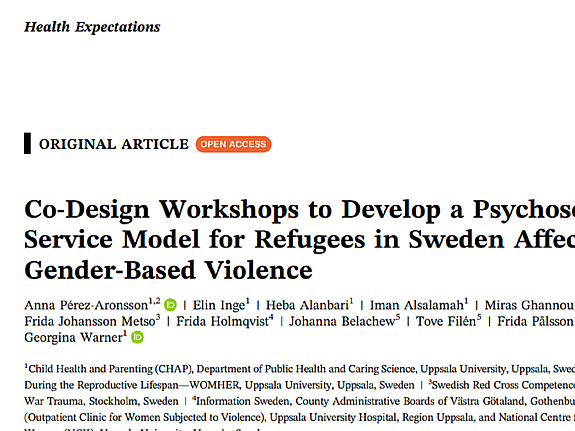Click the title line 'Co-Design Workshops to Develop'
The width and height of the screenshot is (575, 431).
232,210
